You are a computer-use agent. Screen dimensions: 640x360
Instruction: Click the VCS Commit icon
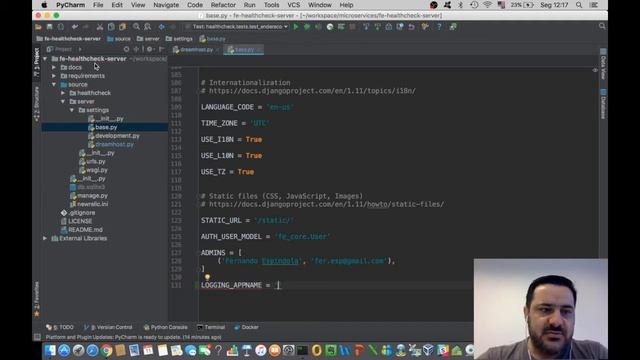[378, 27]
